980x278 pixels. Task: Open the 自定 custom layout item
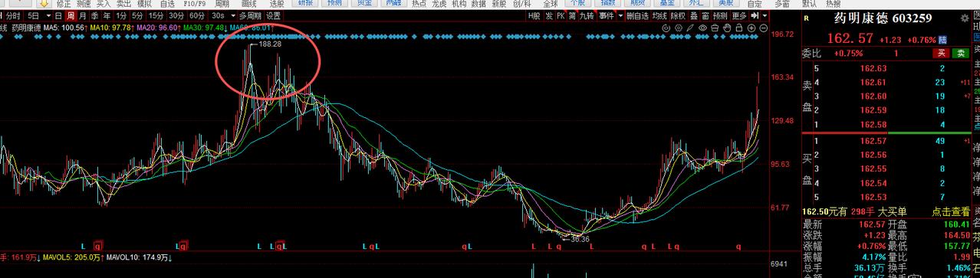755,3
